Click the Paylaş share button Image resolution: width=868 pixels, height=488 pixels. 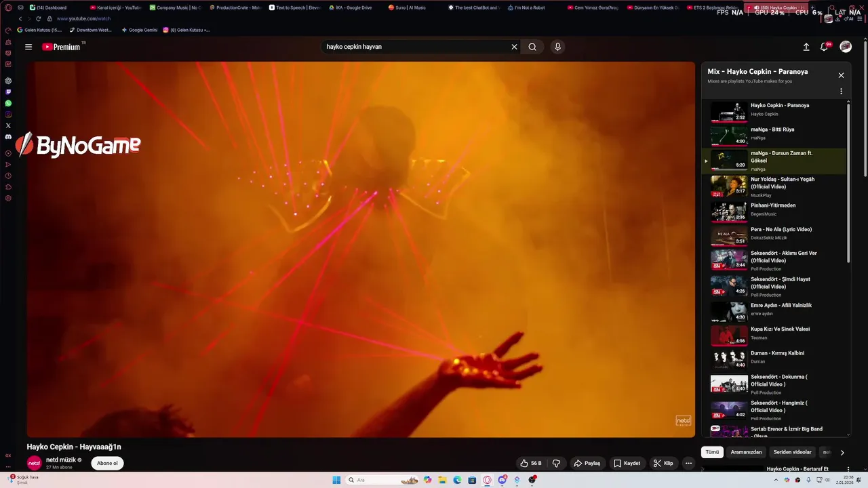tap(587, 463)
